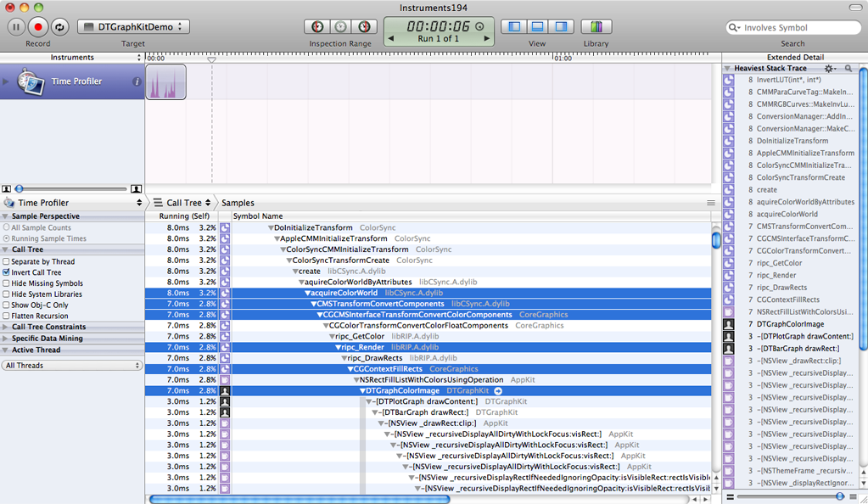Toggle the right Extended Detail view pane
The height and width of the screenshot is (504, 868).
(x=561, y=27)
